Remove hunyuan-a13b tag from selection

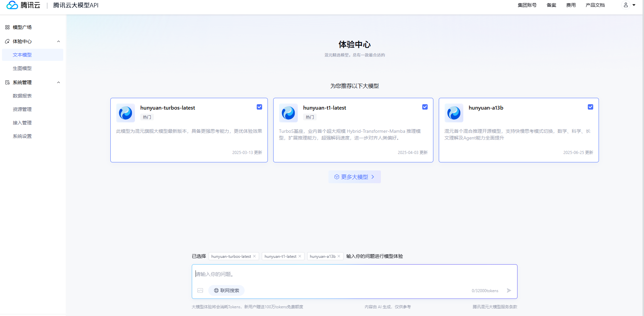(x=339, y=256)
